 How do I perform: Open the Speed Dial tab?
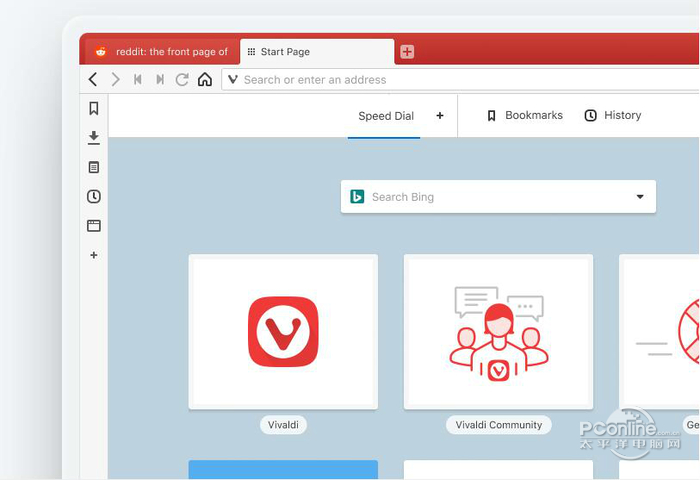click(x=386, y=116)
